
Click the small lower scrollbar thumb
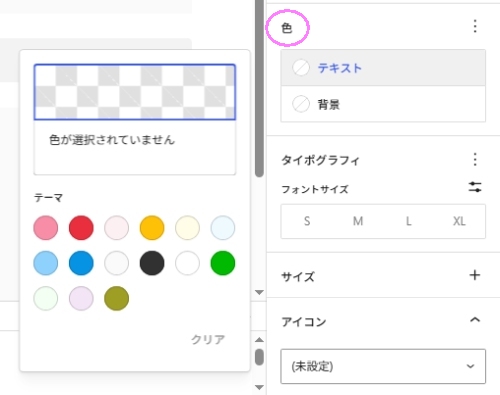pyautogui.click(x=259, y=357)
